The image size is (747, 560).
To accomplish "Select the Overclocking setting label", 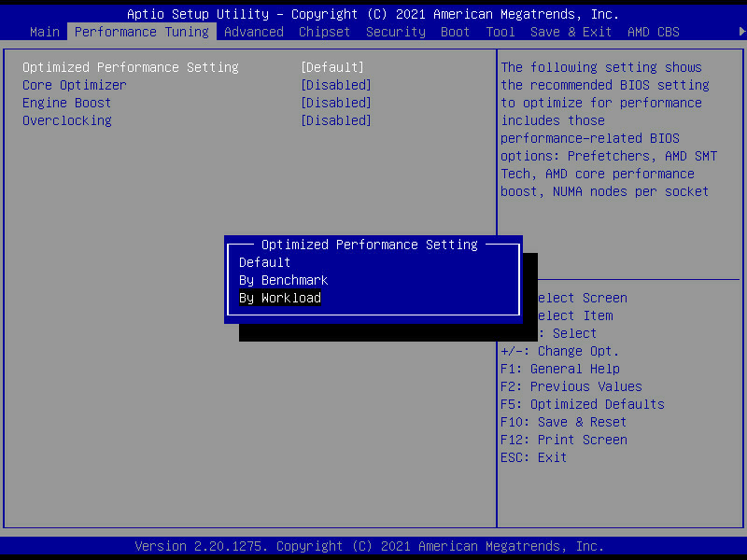I will point(67,120).
